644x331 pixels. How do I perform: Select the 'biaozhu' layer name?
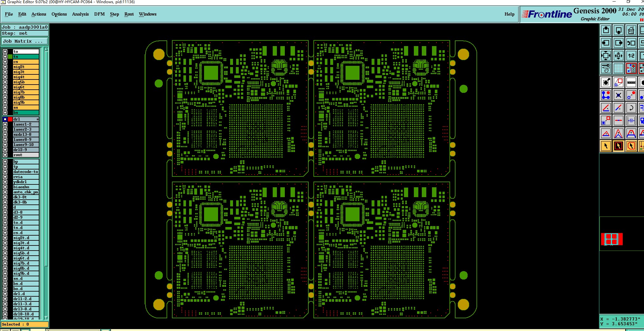pyautogui.click(x=26, y=187)
